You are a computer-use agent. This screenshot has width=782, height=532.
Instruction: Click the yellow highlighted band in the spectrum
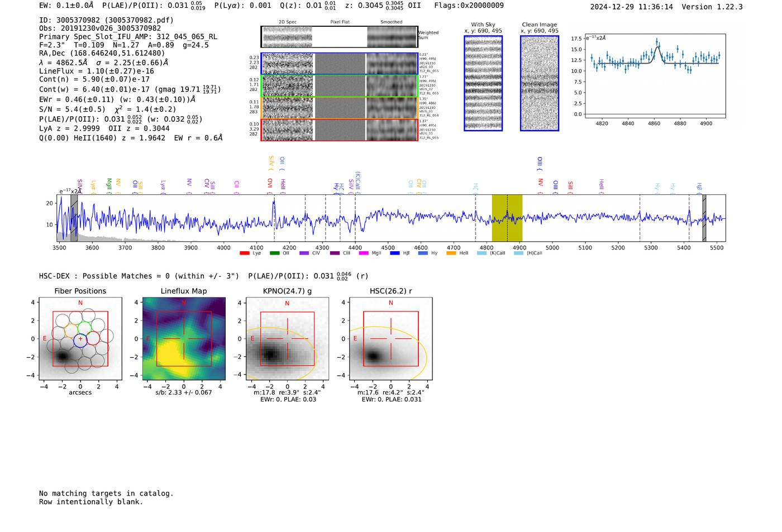click(507, 218)
